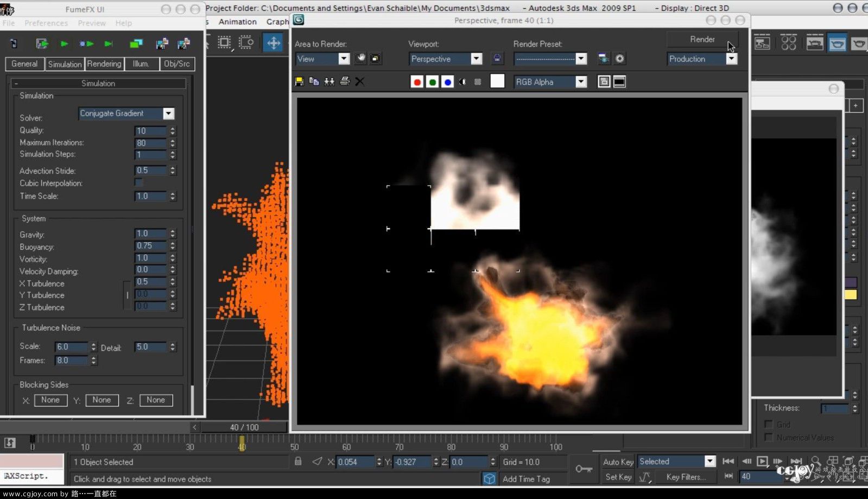
Task: Click Blocking Sides X None button
Action: pos(50,400)
